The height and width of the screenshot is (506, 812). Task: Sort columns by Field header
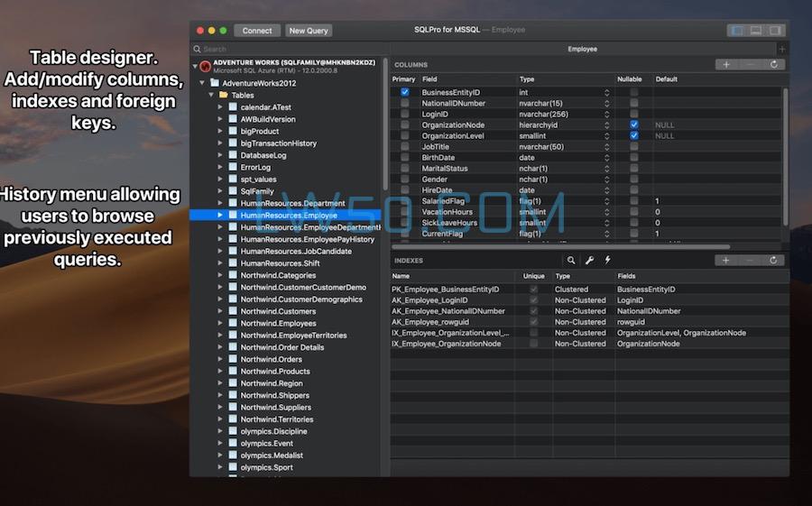point(429,79)
